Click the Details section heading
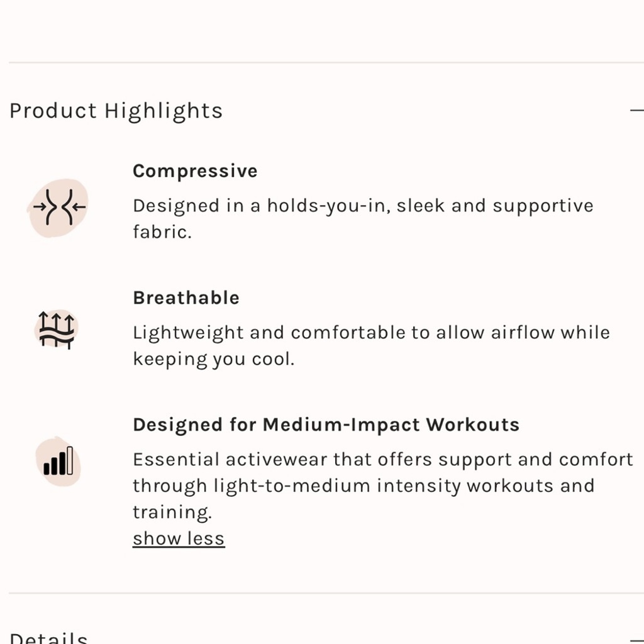 pyautogui.click(x=48, y=638)
